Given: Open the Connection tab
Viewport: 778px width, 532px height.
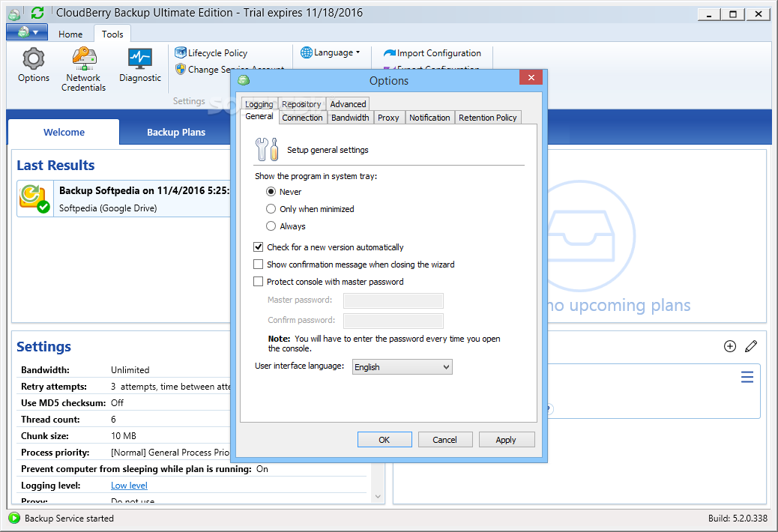Looking at the screenshot, I should tap(302, 118).
